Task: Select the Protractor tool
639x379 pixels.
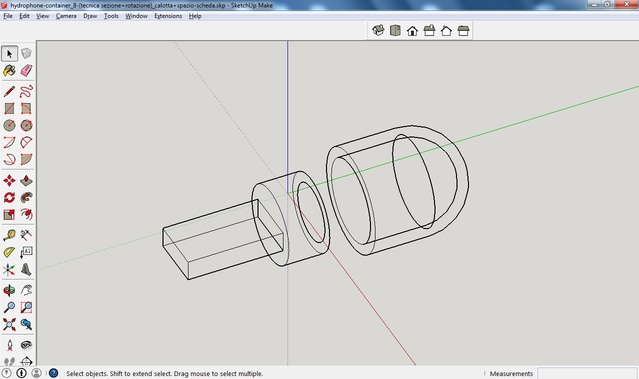Action: tap(9, 252)
